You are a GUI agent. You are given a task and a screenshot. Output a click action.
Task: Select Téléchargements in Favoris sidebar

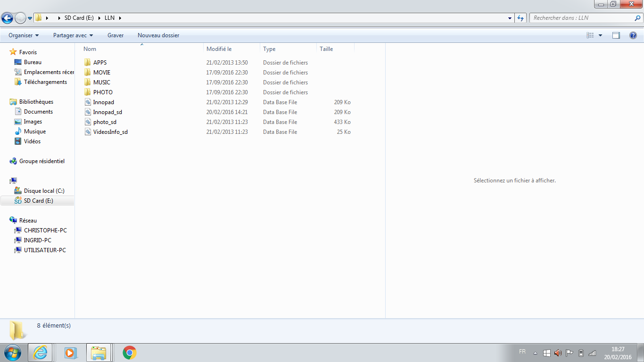tap(45, 82)
